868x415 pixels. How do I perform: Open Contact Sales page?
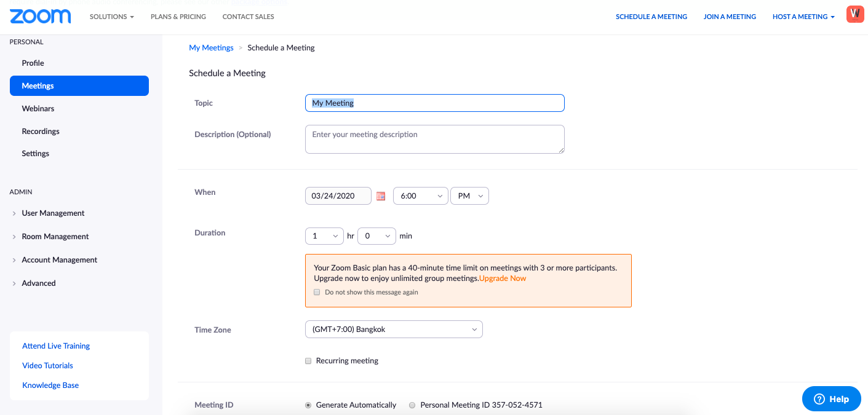tap(249, 17)
